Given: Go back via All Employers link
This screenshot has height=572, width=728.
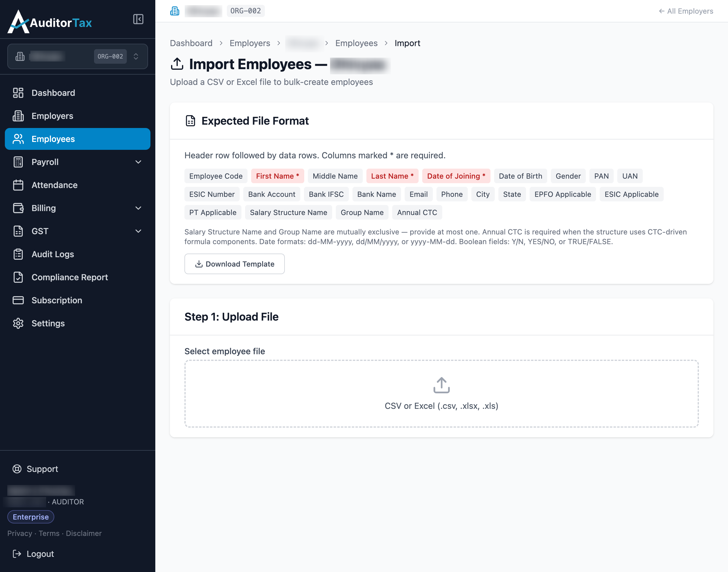Looking at the screenshot, I should (x=686, y=11).
